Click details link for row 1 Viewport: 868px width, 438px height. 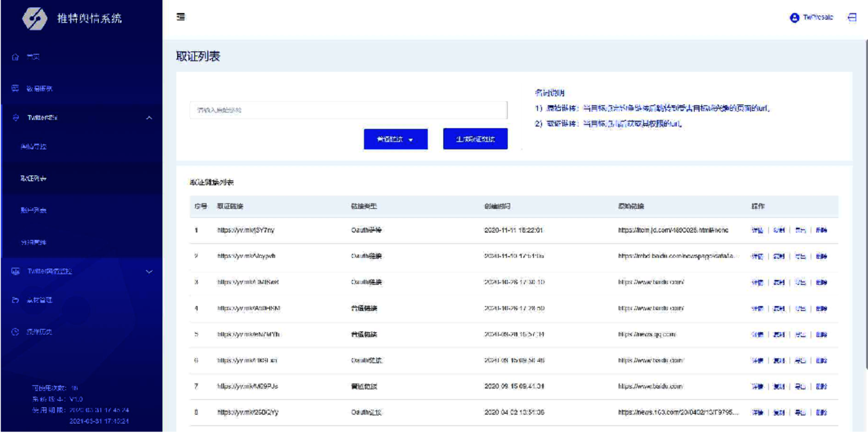(x=757, y=230)
